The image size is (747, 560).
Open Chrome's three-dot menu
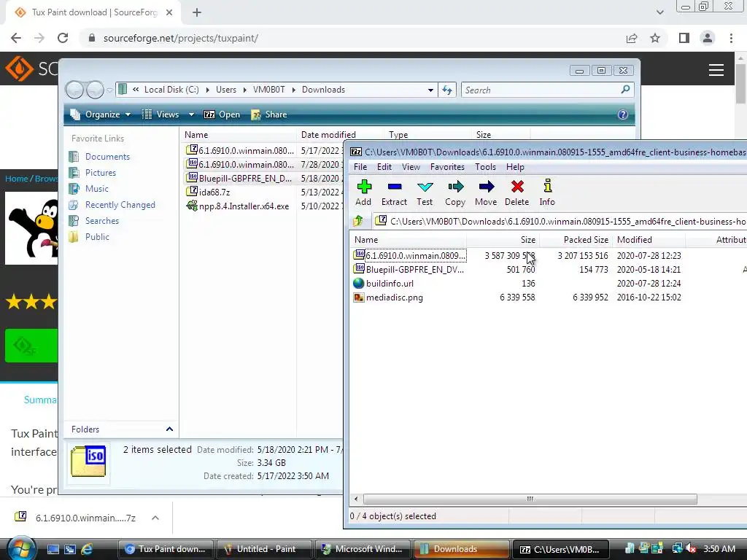coord(731,38)
